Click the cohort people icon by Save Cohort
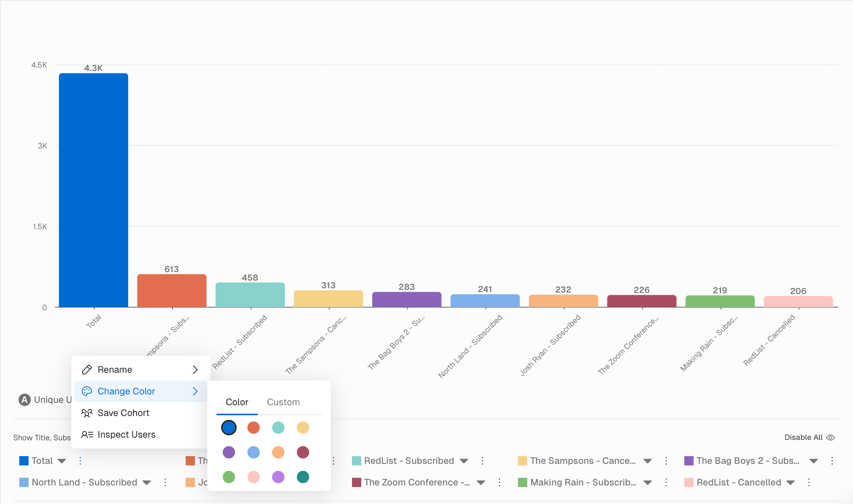The width and height of the screenshot is (853, 504). (x=87, y=413)
